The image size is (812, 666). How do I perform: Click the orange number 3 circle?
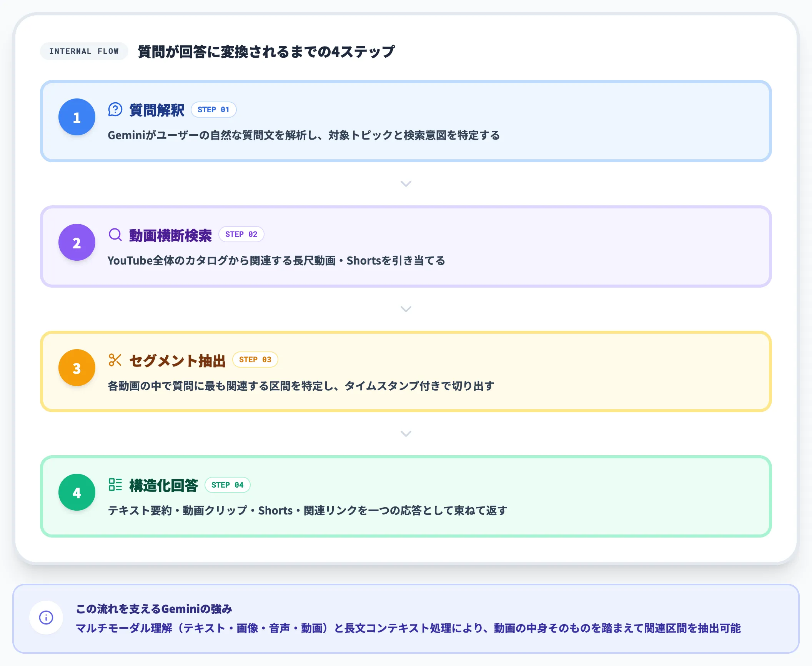(77, 368)
